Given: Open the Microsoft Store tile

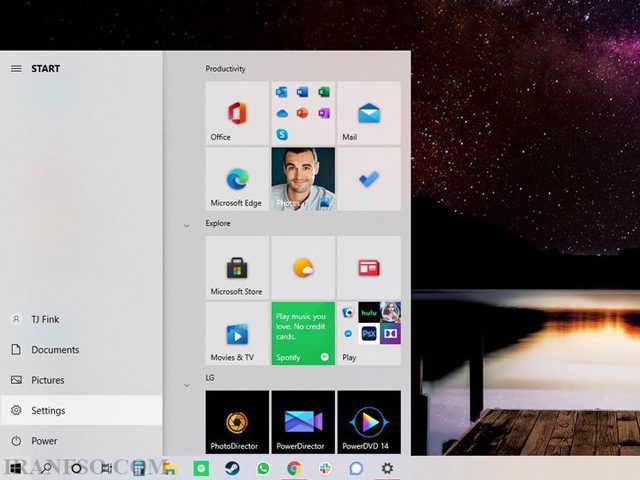Looking at the screenshot, I should (x=237, y=268).
